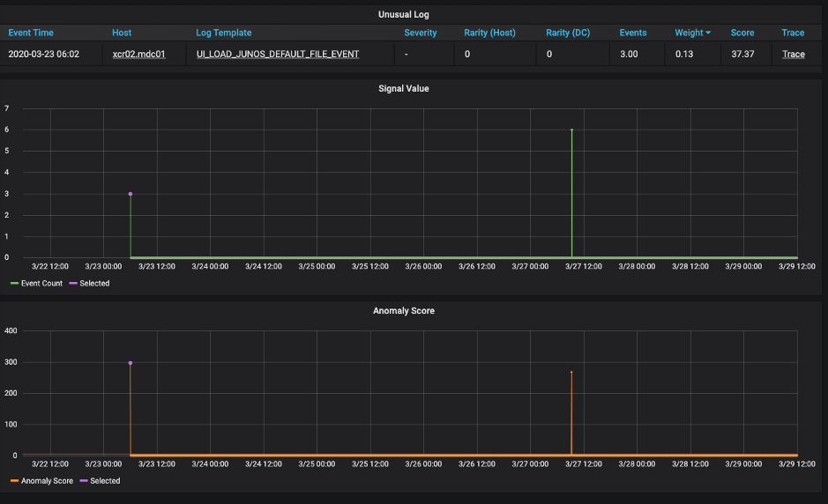Click orange Anomaly Score legend color swatch
Screen dimensions: 828x504
pos(14,481)
